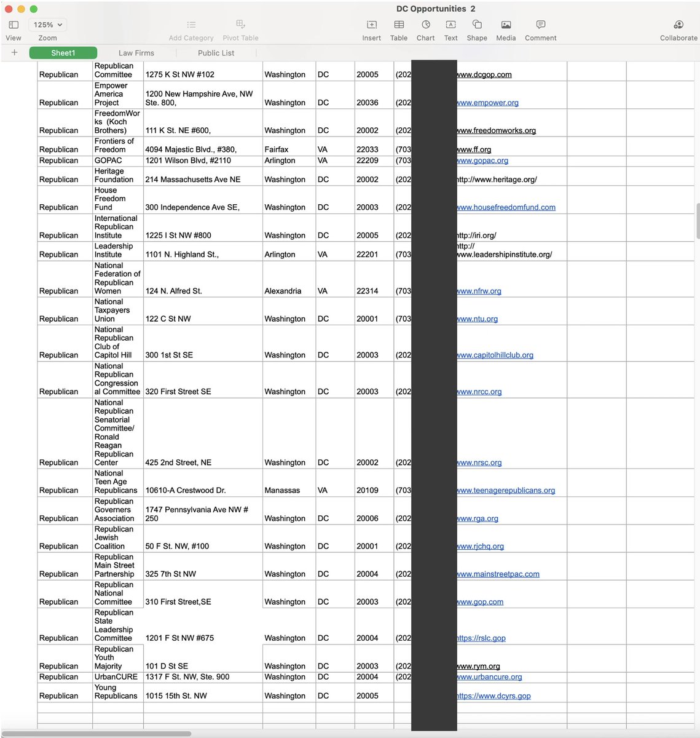The height and width of the screenshot is (738, 700).
Task: Open the www.gopac.org link
Action: click(x=482, y=161)
